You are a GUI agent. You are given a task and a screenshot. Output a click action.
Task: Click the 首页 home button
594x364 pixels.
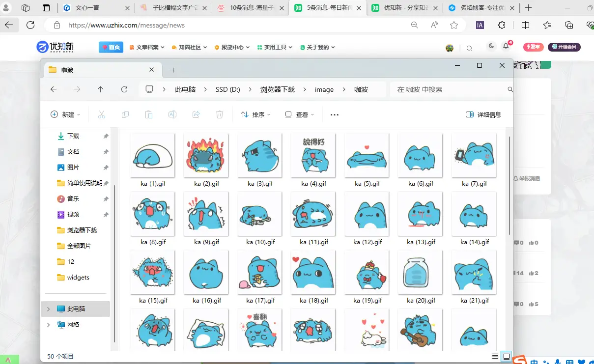pos(111,47)
